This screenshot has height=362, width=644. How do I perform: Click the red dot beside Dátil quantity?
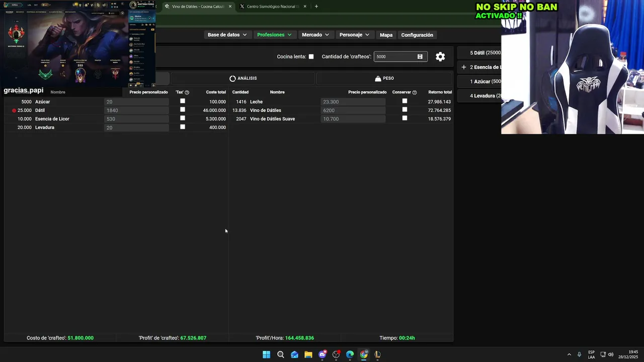tap(14, 111)
